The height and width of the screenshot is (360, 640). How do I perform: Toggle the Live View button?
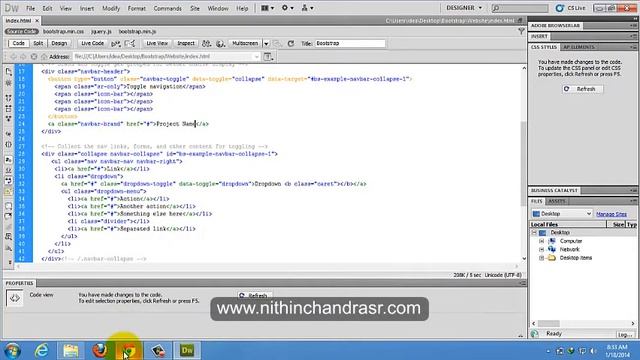157,43
